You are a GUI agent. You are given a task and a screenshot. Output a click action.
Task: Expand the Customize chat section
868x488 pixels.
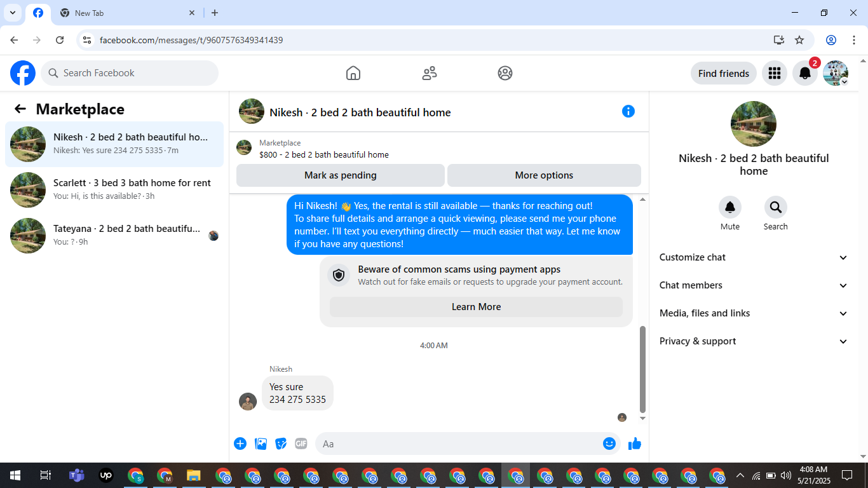click(754, 257)
